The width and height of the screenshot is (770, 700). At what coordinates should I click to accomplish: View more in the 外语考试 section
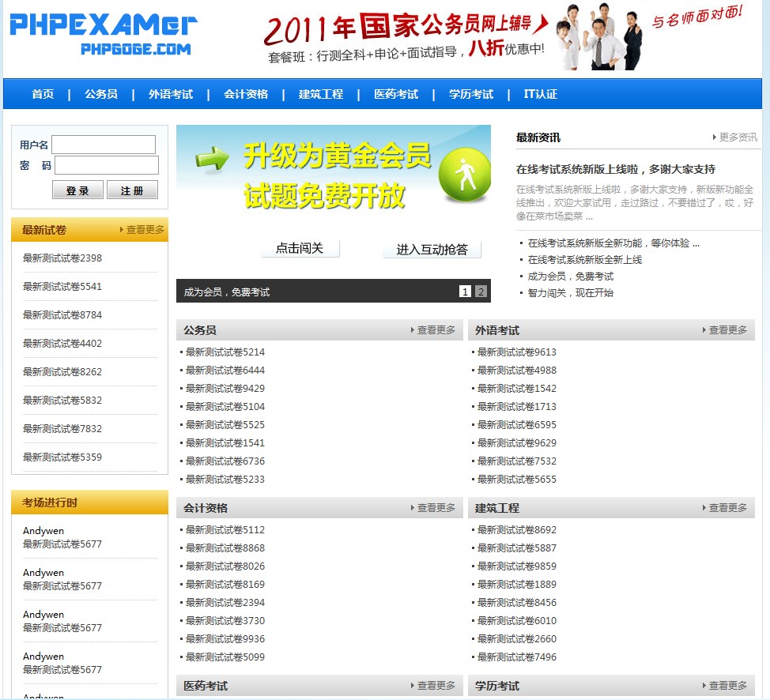click(x=725, y=330)
